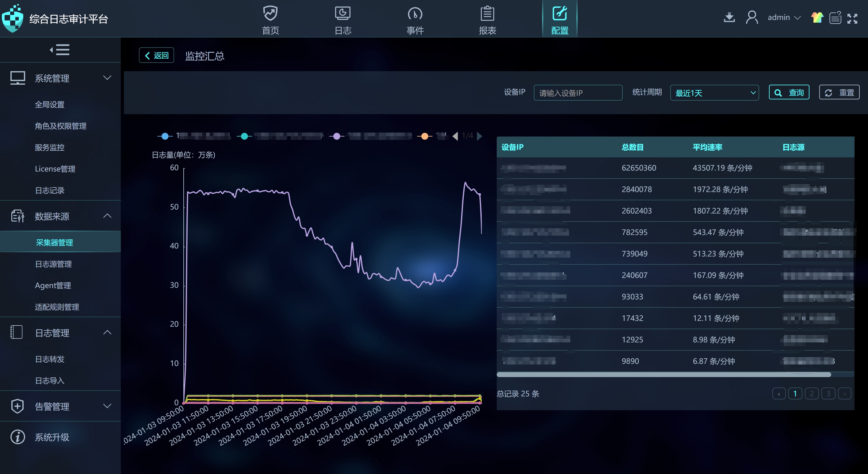Open the 统计周期 dropdown showing 最近1天
This screenshot has width=868, height=474.
point(714,93)
